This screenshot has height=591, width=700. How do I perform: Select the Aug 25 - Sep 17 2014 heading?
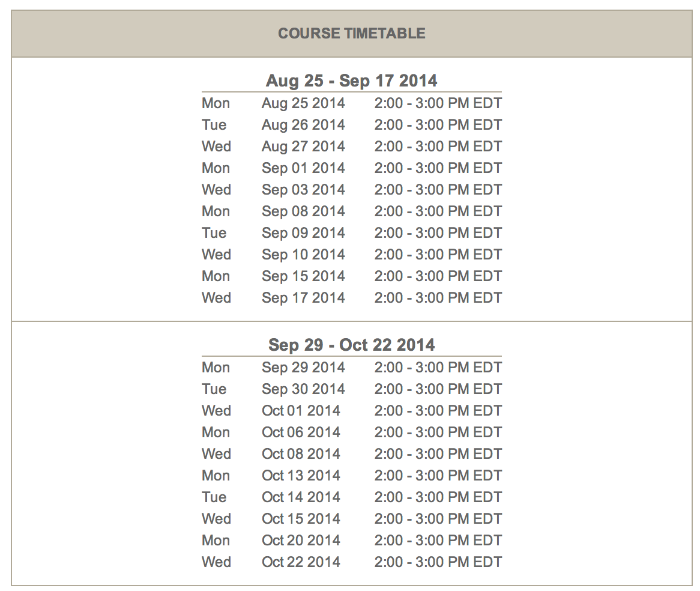point(351,80)
